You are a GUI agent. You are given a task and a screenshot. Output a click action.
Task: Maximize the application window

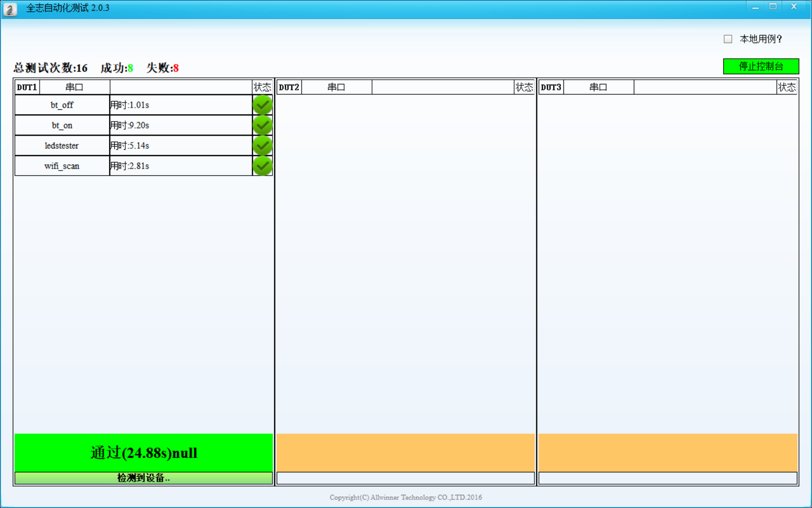pos(773,7)
